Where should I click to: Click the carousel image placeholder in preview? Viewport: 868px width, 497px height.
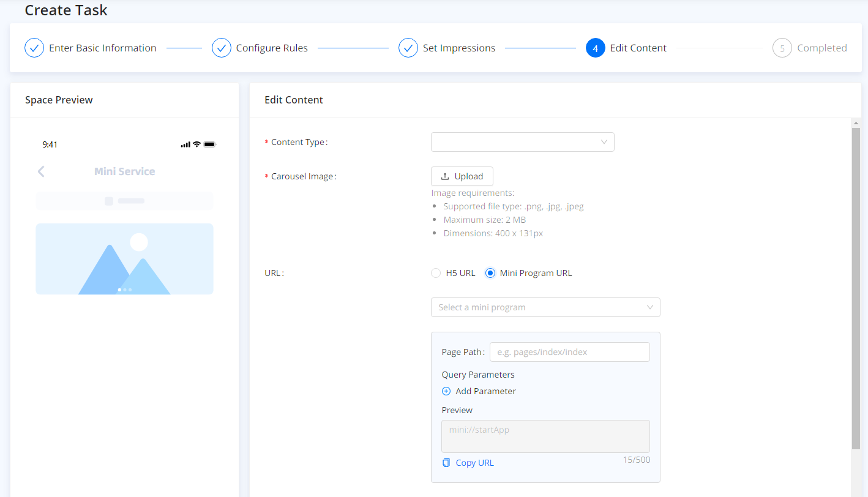click(x=124, y=259)
